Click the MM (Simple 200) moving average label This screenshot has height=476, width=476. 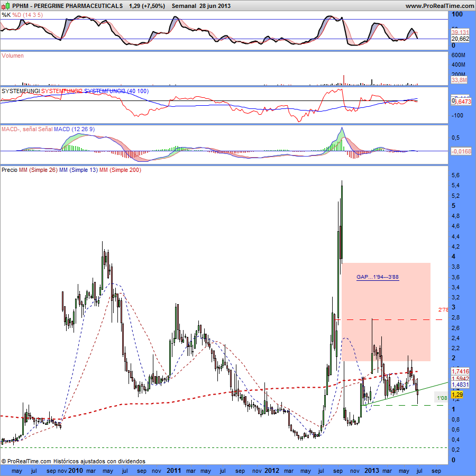tap(120, 170)
